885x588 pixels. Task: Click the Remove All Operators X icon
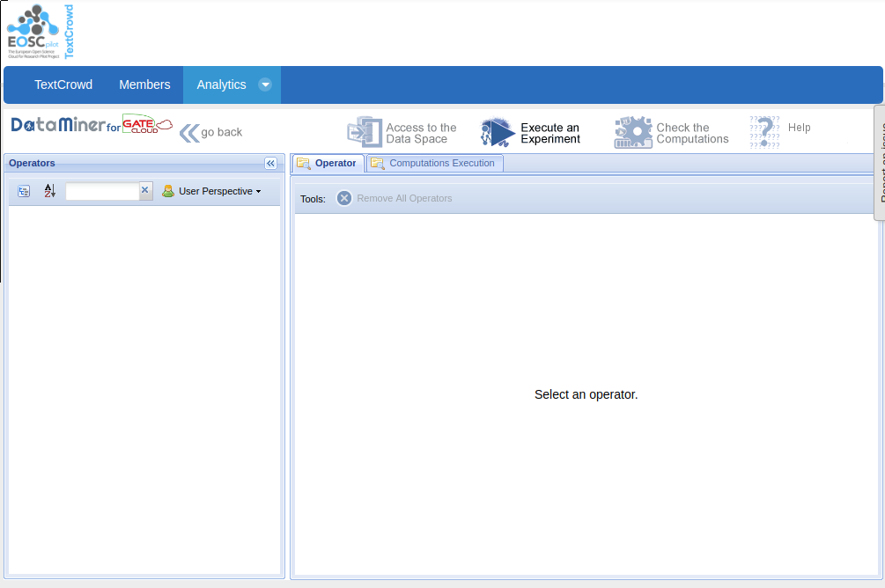tap(344, 198)
